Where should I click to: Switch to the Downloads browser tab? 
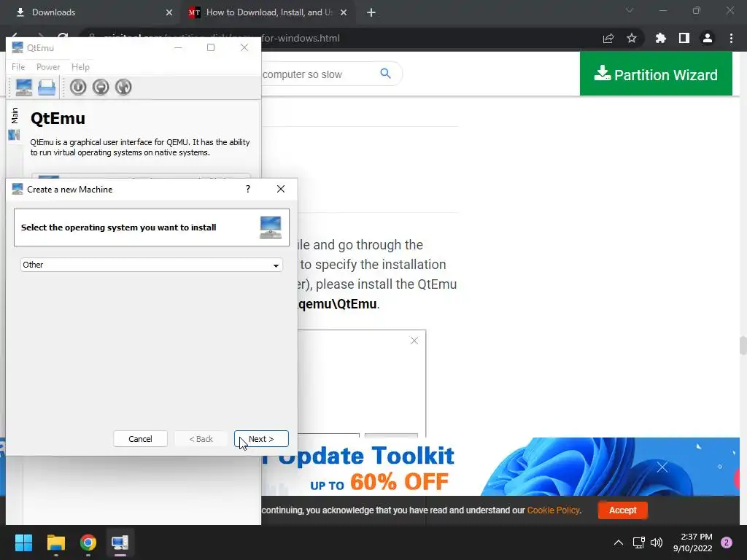90,12
